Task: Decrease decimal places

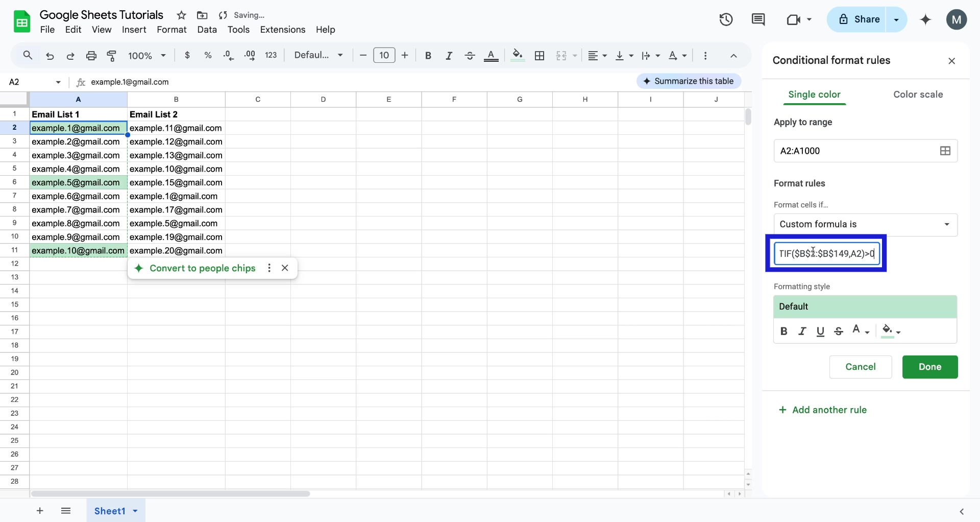Action: 228,55
